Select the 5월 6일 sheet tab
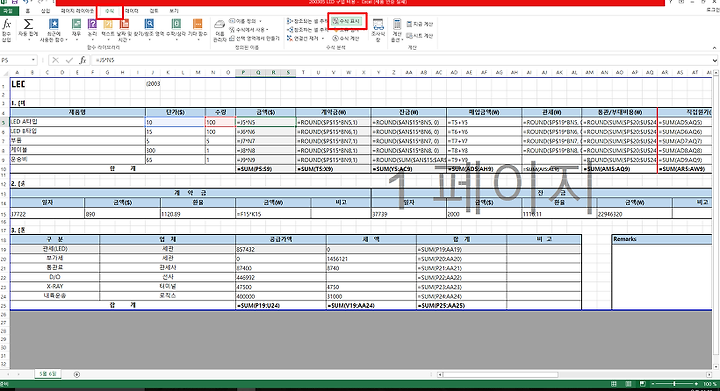720x391 pixels. (x=48, y=374)
